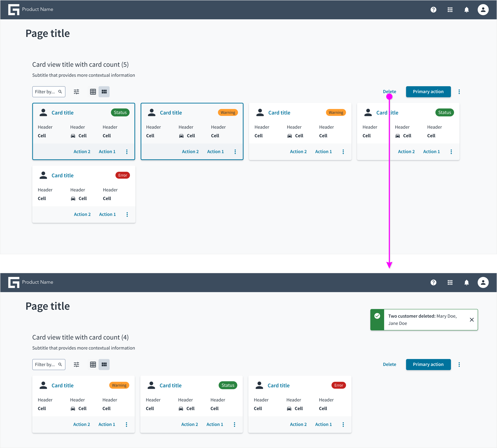Image resolution: width=497 pixels, height=448 pixels.
Task: Open the user avatar icon in the lower header
Action: pyautogui.click(x=483, y=282)
